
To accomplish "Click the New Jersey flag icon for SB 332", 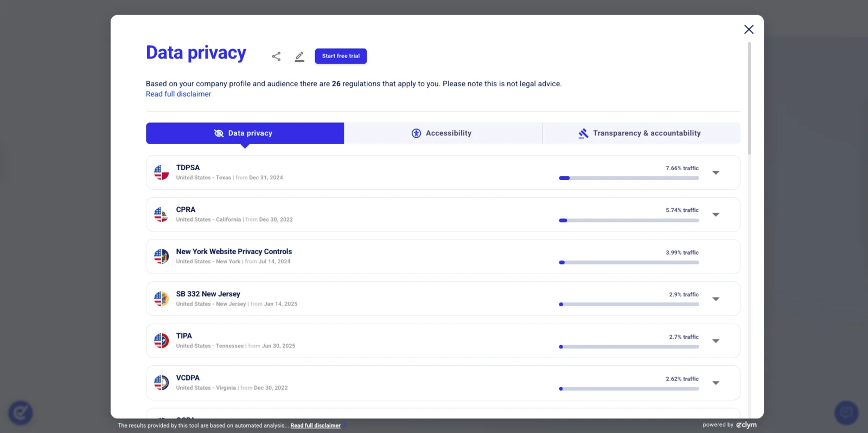I will coord(161,299).
